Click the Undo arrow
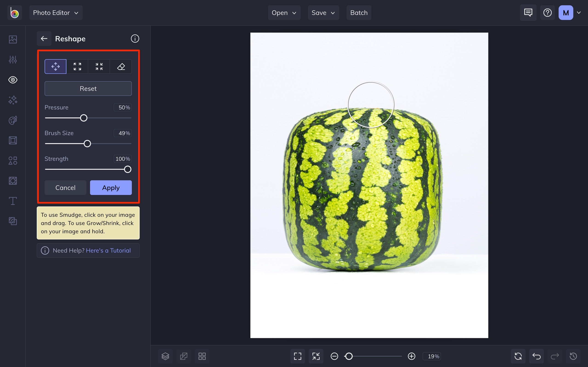Image resolution: width=588 pixels, height=367 pixels. (536, 356)
